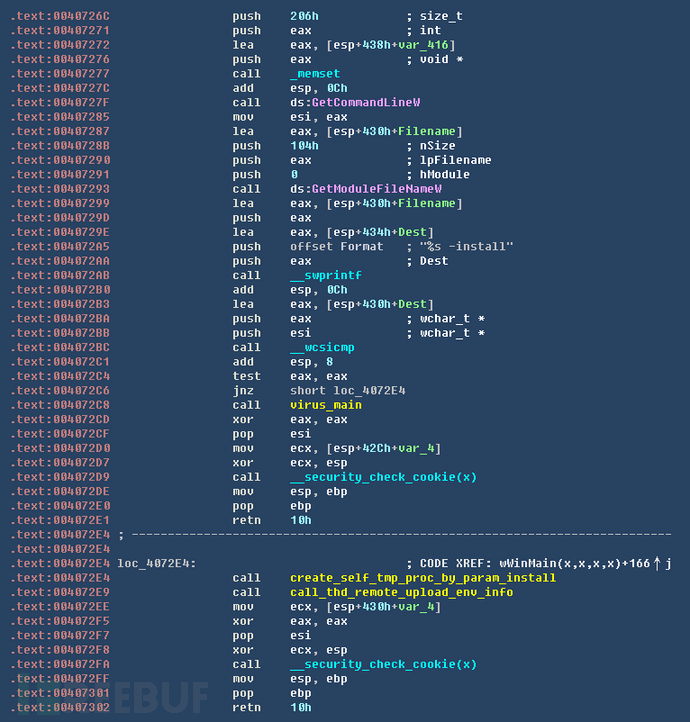
Task: Click test eax, eax operands
Action: pyautogui.click(x=319, y=376)
